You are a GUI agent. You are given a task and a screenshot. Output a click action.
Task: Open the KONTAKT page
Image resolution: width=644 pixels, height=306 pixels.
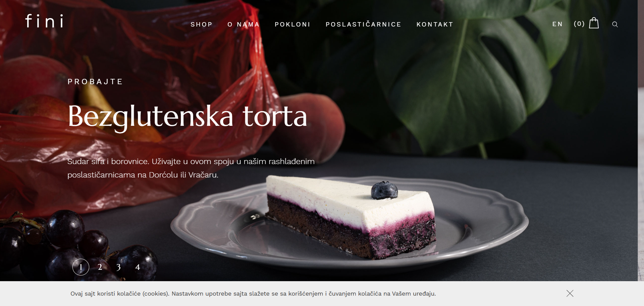pyautogui.click(x=435, y=24)
